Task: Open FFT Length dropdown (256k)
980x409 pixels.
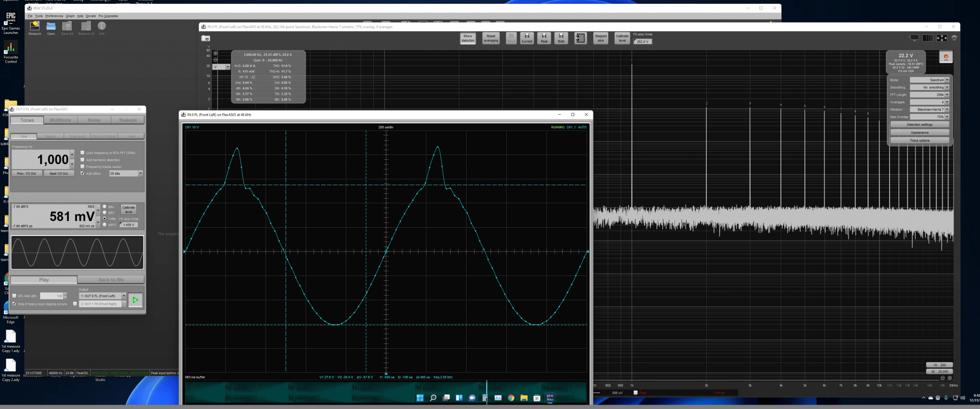Action: 929,95
